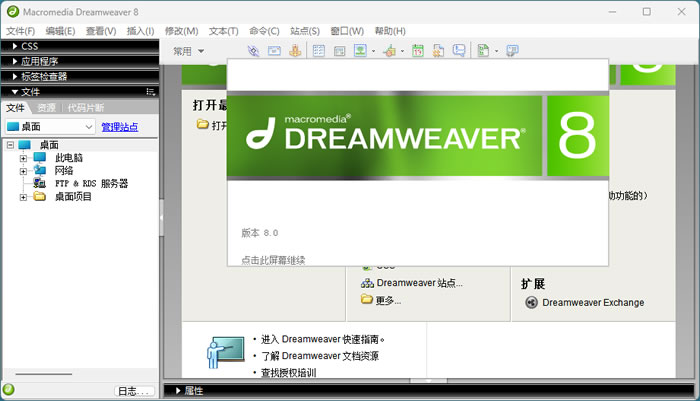Image resolution: width=700 pixels, height=401 pixels.
Task: Click the 管理站点 link
Action: (x=119, y=127)
